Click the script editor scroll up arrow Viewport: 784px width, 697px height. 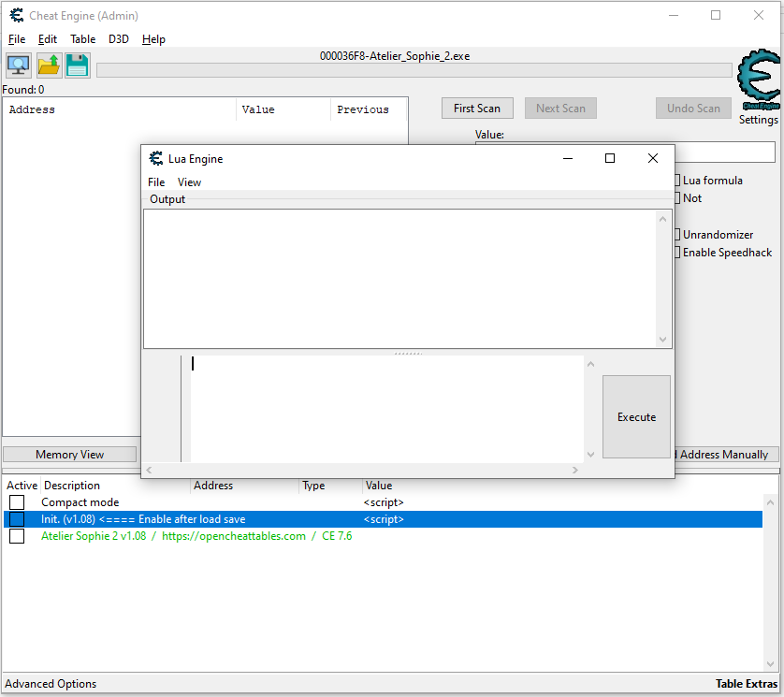(x=591, y=364)
